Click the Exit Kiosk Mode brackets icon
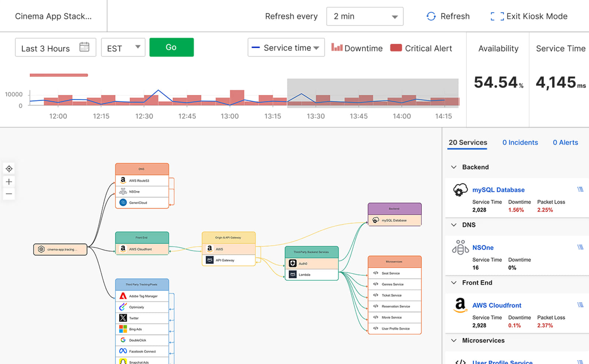 point(497,16)
